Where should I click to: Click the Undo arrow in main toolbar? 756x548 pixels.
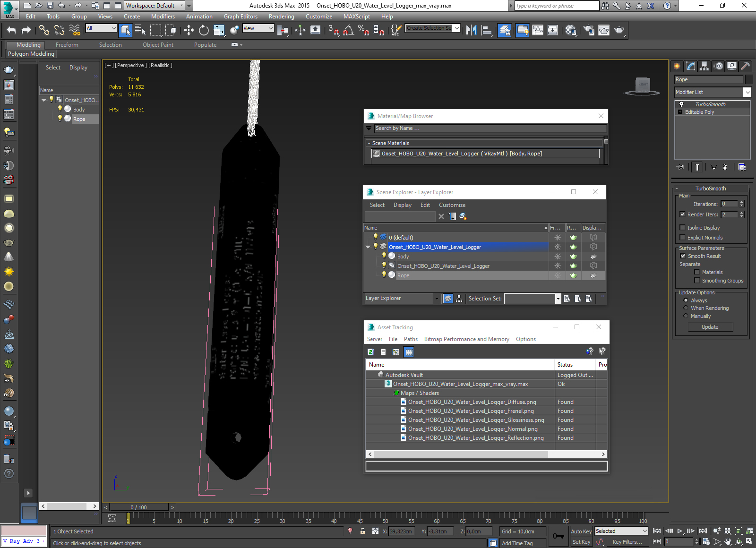coord(11,30)
